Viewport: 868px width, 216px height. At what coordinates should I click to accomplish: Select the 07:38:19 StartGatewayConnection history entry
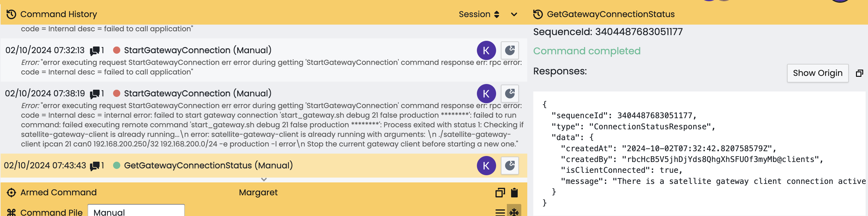tap(197, 94)
